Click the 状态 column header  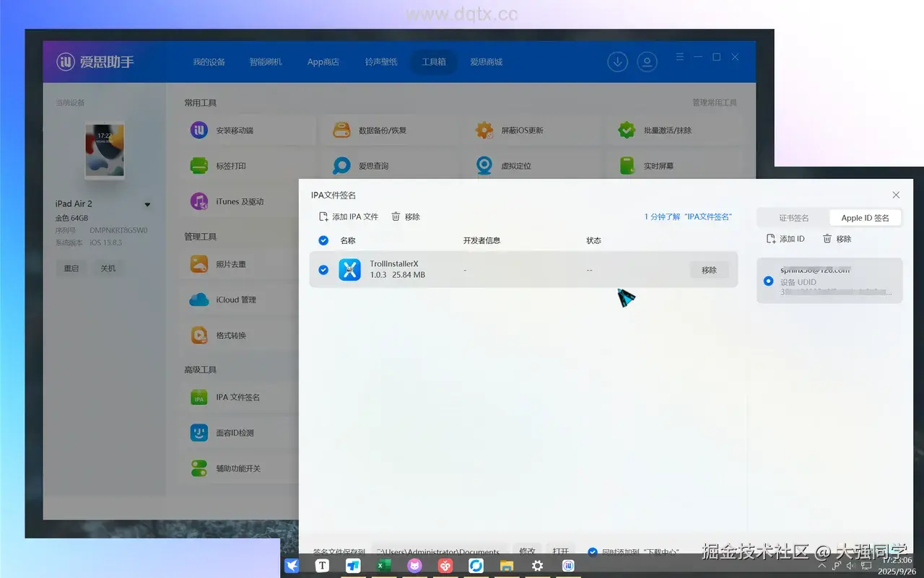pos(593,240)
